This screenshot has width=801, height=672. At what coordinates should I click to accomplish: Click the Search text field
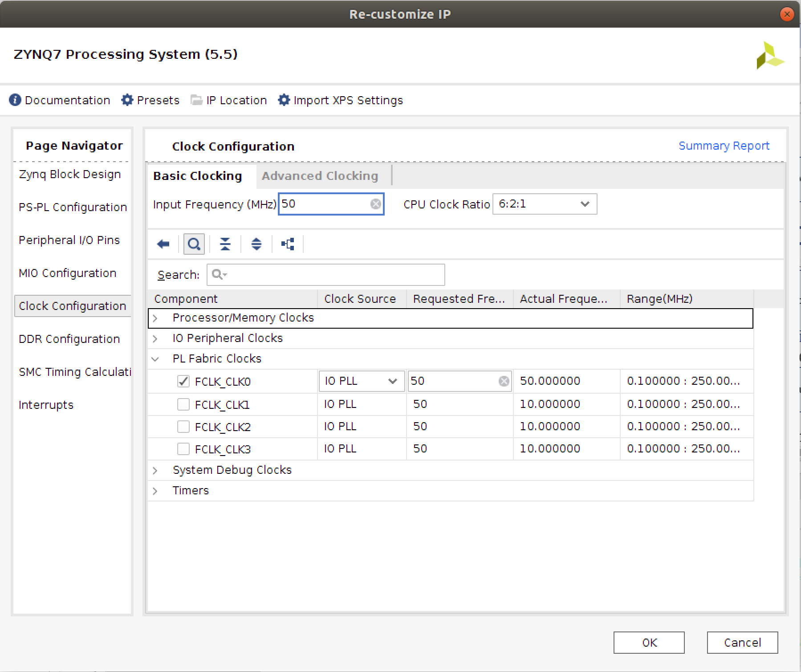click(x=334, y=275)
